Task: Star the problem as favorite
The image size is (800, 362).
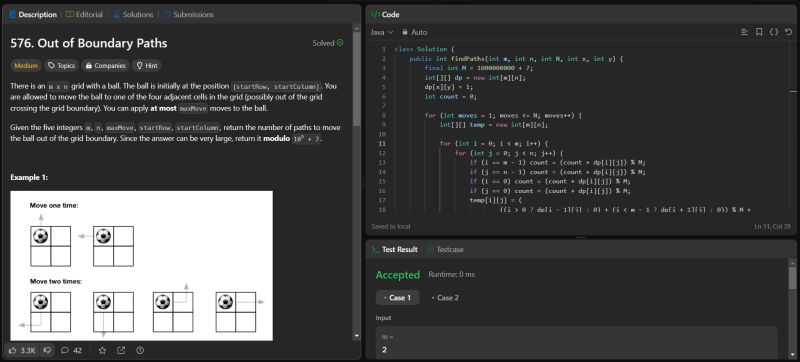Action: [103, 350]
